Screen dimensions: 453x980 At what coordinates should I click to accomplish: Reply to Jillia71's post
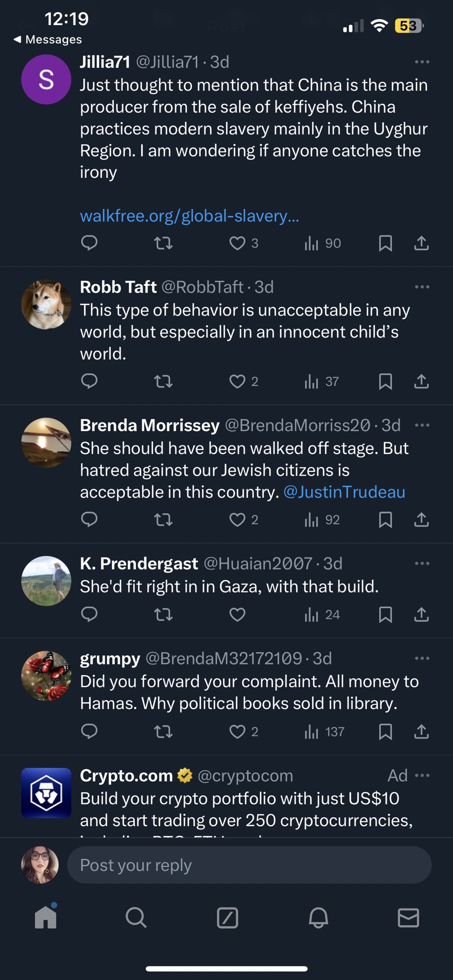(x=89, y=243)
